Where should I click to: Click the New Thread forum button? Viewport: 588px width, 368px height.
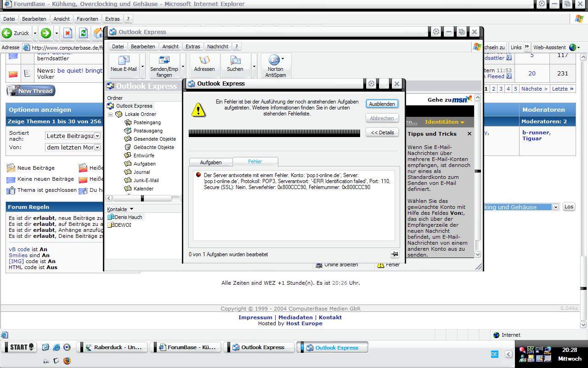tap(31, 91)
